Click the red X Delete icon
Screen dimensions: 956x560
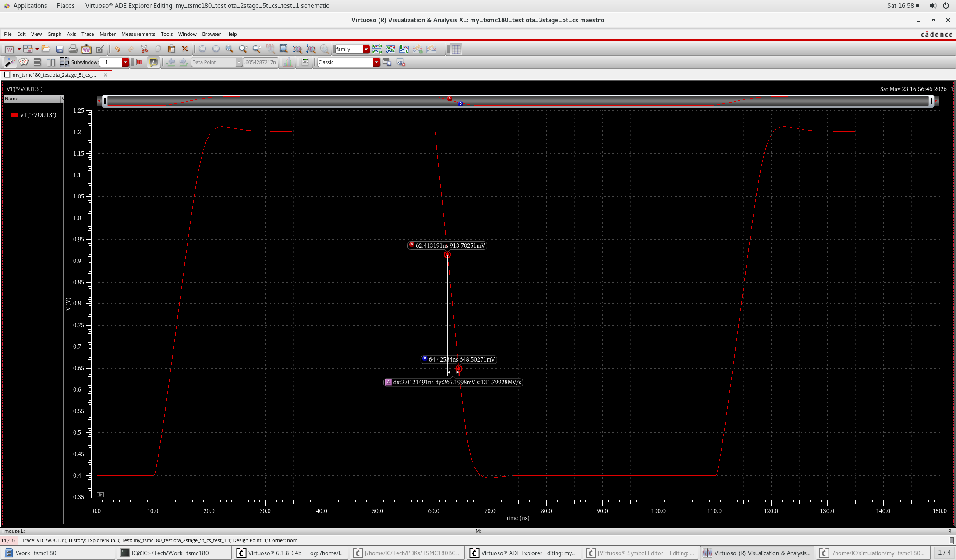pos(185,49)
